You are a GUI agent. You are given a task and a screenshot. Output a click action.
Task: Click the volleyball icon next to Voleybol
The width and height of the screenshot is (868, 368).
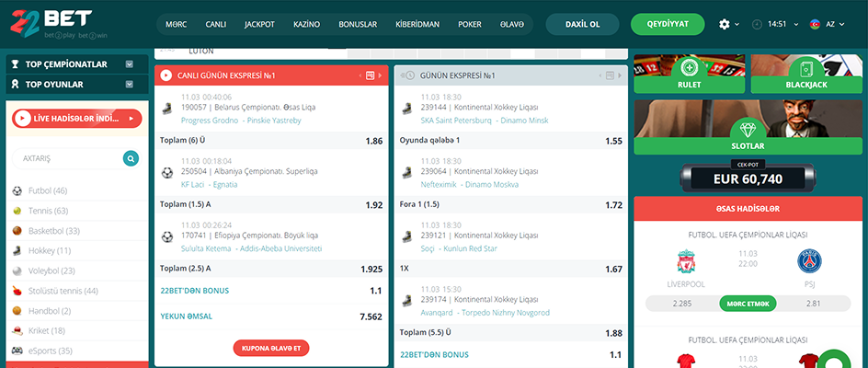17,271
